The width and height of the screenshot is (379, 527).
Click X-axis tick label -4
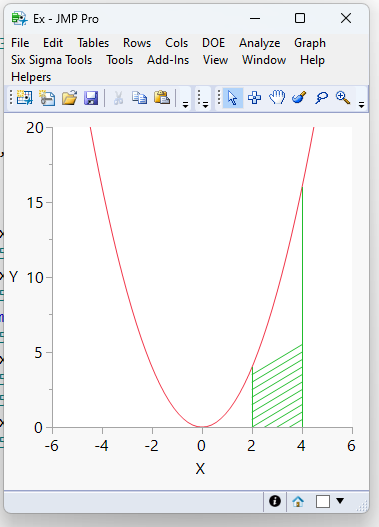pos(101,446)
